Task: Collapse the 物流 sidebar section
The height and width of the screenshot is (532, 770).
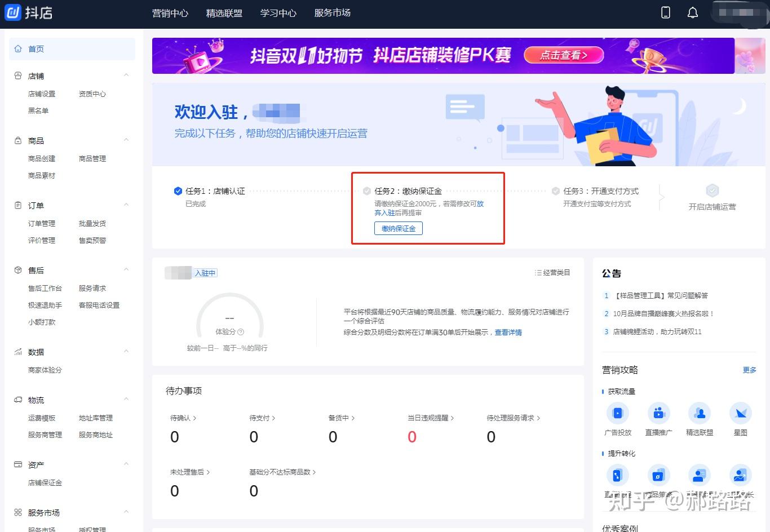Action: (126, 399)
